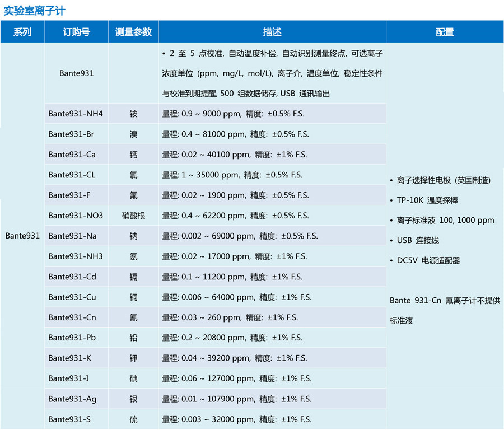Viewport: 504px width, 430px height.
Task: Select the 氯 parameter cell
Action: pos(133,175)
